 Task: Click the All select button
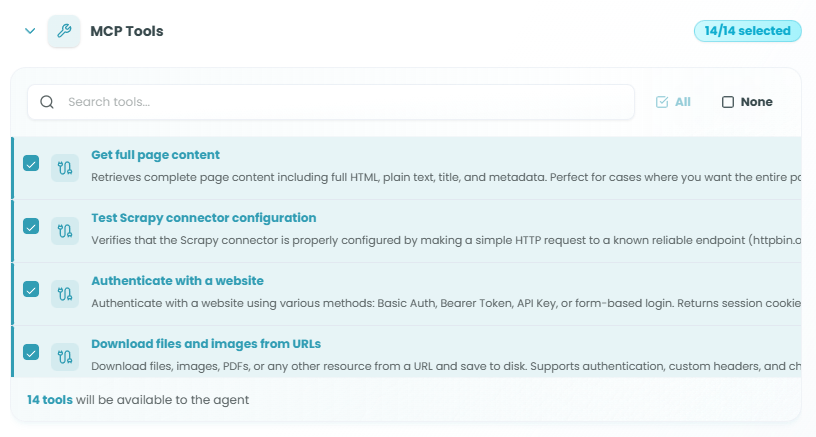pyautogui.click(x=673, y=102)
